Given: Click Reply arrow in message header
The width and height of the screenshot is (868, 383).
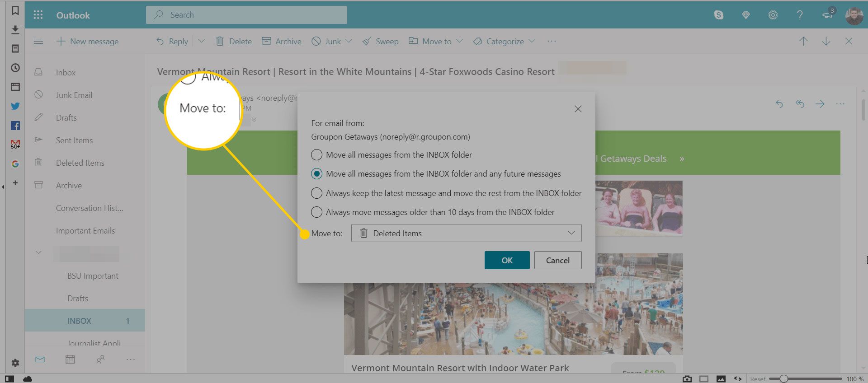Looking at the screenshot, I should click(779, 104).
